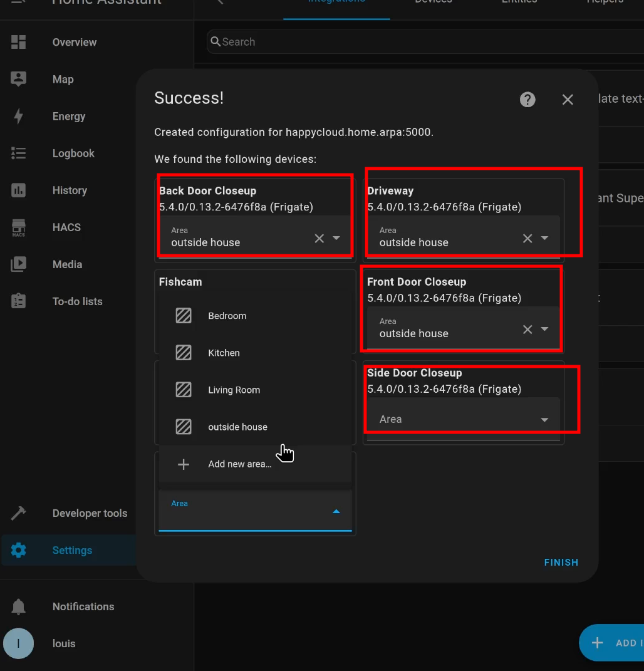Click Back Door Closeup area field
Image resolution: width=644 pixels, height=671 pixels.
(x=255, y=237)
